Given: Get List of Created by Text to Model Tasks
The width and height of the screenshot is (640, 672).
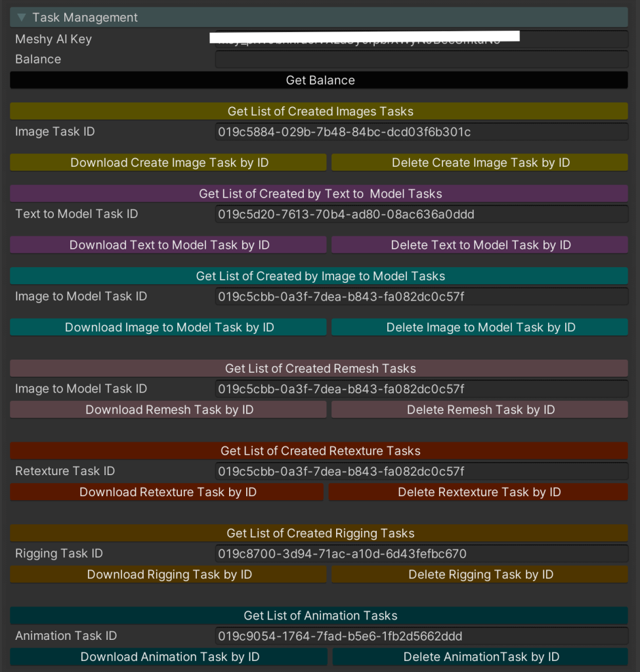Looking at the screenshot, I should [320, 194].
